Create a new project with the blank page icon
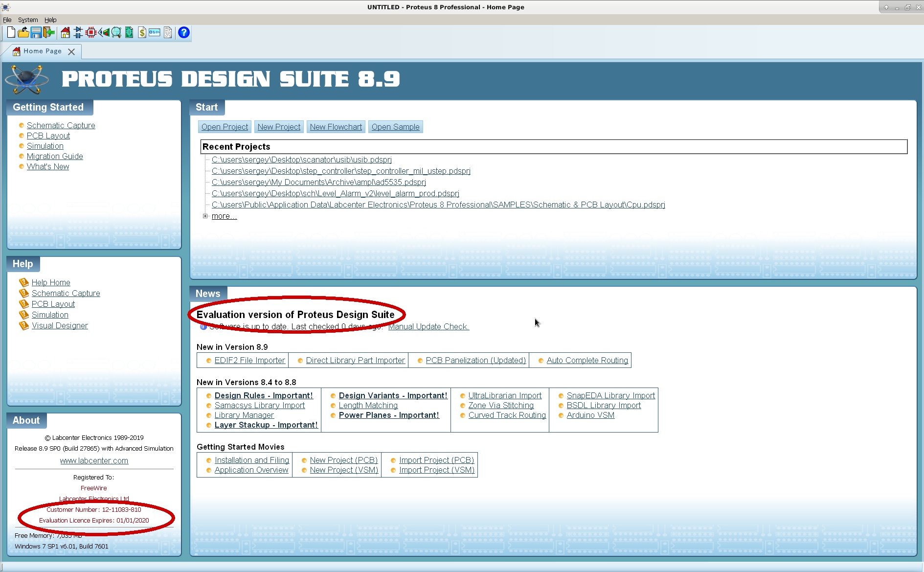 (11, 32)
